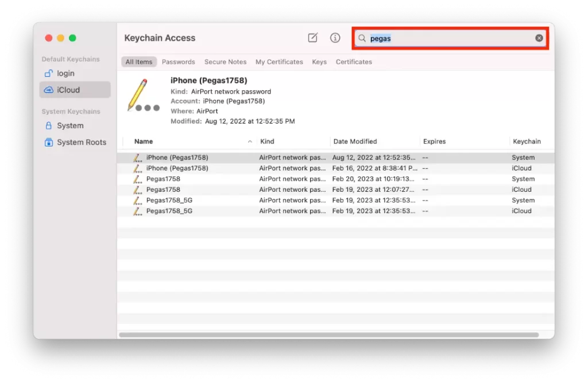Click the System Roots cabinet icon

[48, 142]
